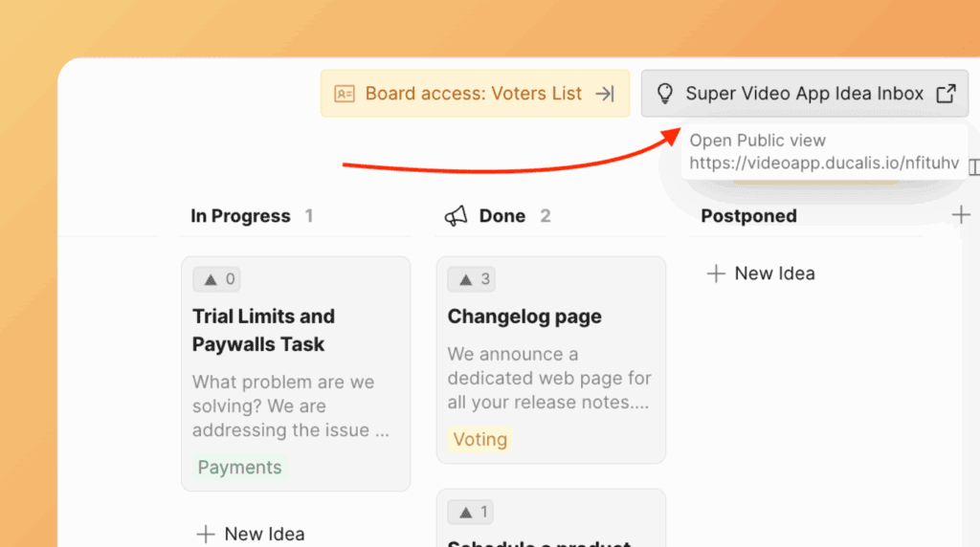
Task: Click the Voting tag label
Action: point(479,440)
